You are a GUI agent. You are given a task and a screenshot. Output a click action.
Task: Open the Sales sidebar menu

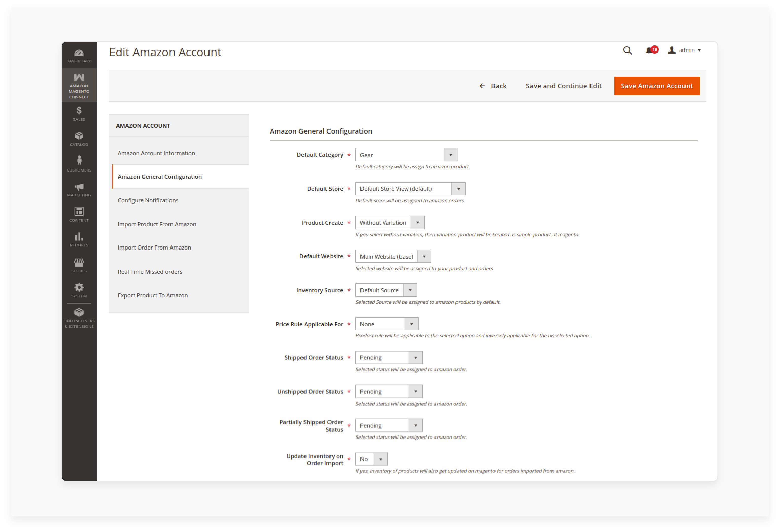[x=79, y=114]
